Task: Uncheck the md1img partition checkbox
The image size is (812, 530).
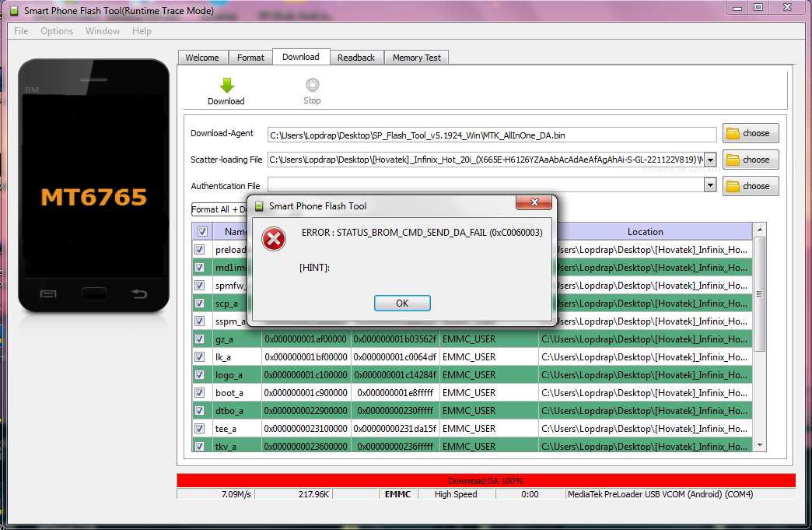Action: 199,267
